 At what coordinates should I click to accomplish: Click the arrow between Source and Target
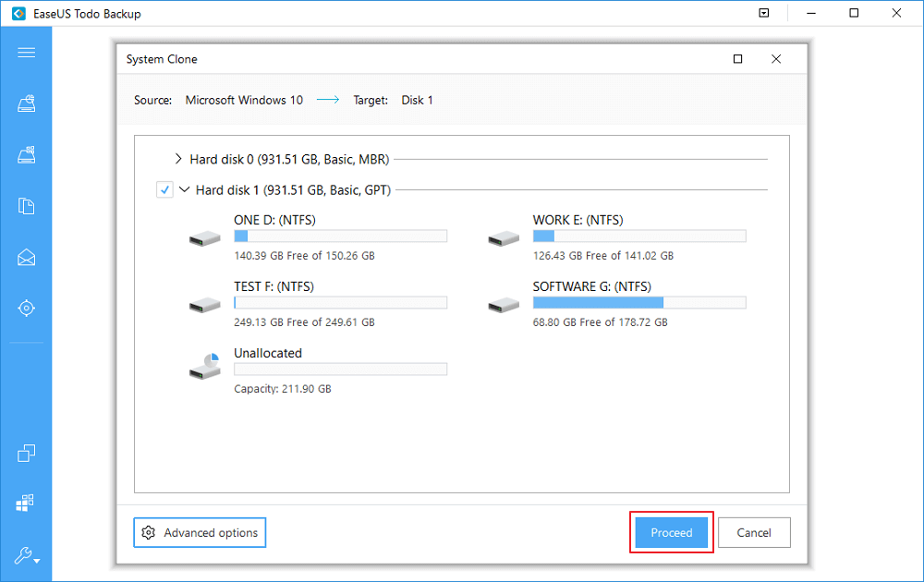click(328, 100)
